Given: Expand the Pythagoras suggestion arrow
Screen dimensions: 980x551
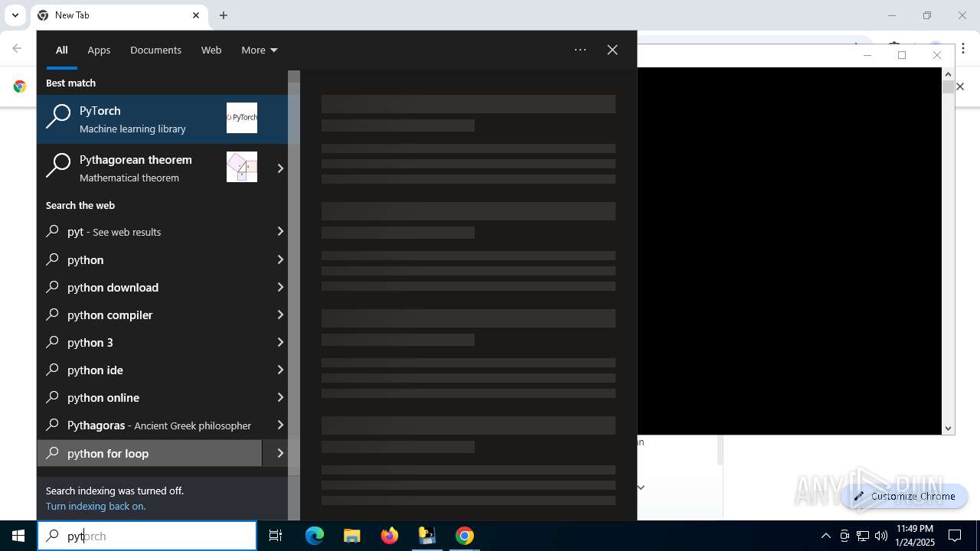Looking at the screenshot, I should [280, 425].
